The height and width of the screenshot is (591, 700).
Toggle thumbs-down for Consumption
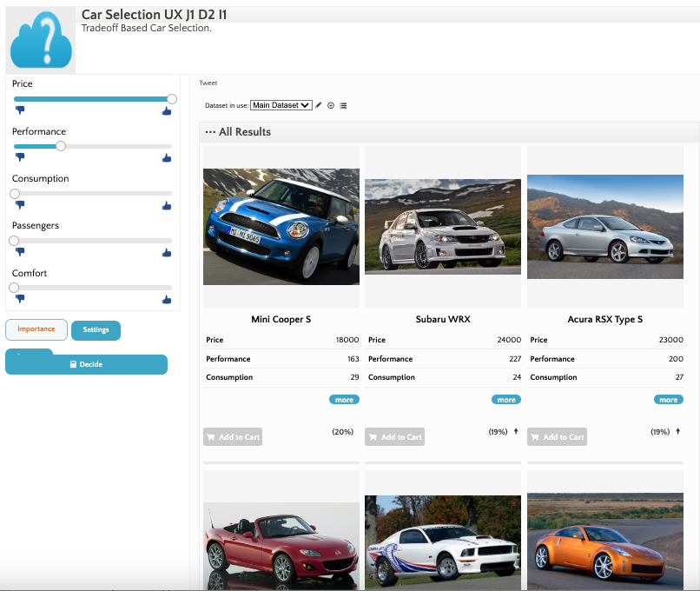click(x=18, y=206)
